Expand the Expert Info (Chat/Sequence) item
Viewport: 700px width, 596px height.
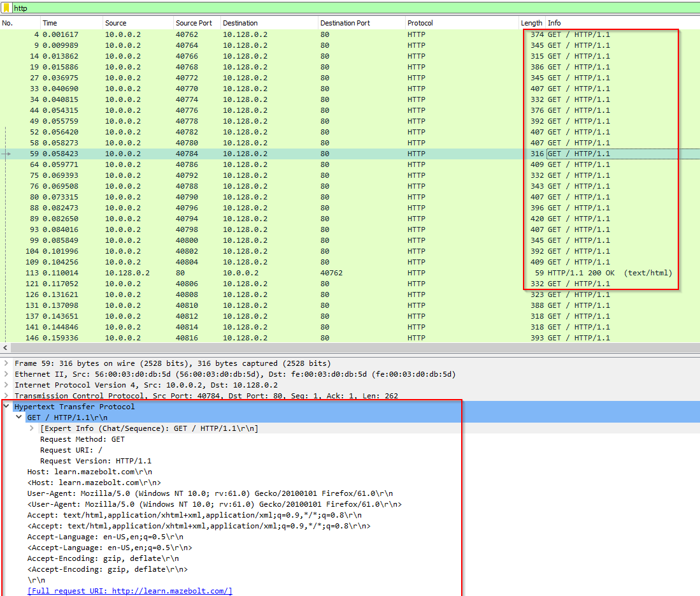tap(32, 428)
